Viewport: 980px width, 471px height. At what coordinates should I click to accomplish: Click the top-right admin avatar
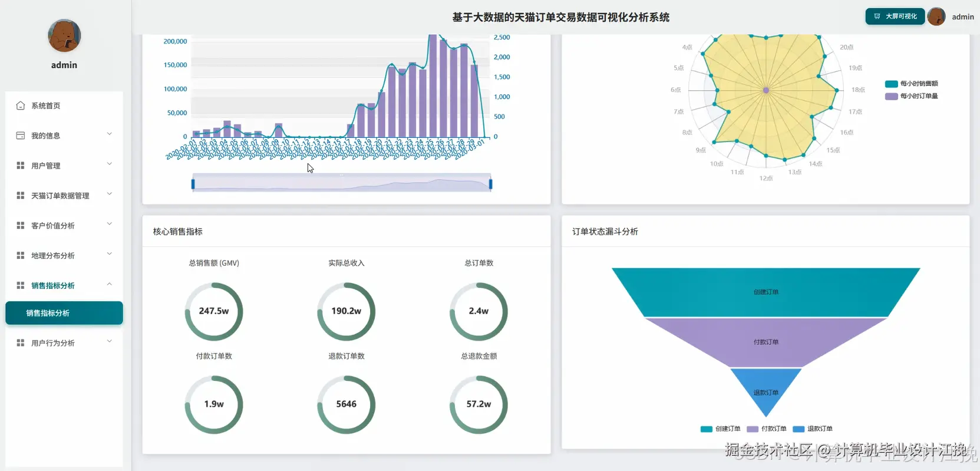click(936, 17)
